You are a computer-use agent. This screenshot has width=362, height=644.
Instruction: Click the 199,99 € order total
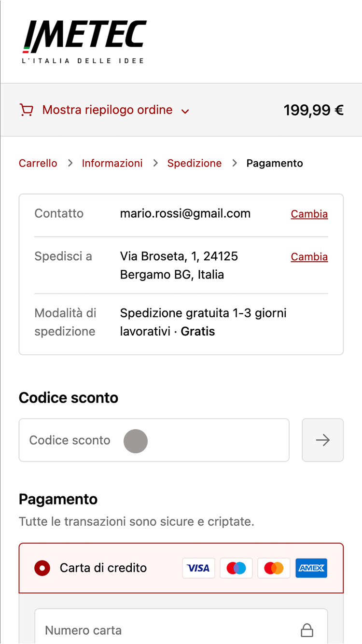(x=314, y=110)
